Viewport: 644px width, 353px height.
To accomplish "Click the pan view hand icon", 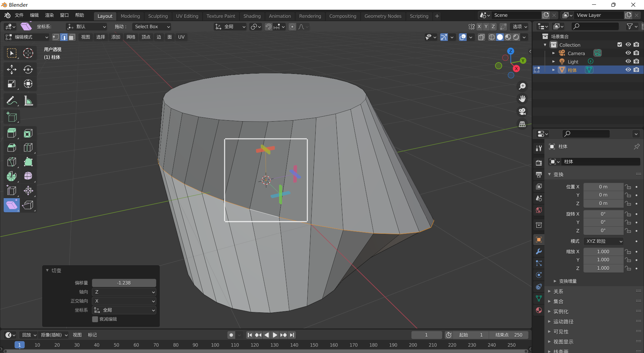I will click(522, 99).
